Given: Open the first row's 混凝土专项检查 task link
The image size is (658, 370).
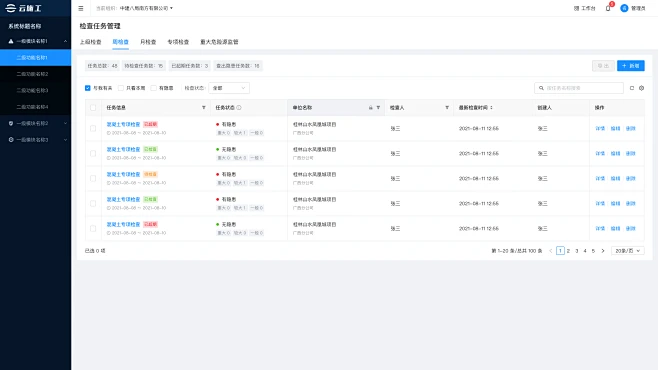Looking at the screenshot, I should (x=123, y=125).
